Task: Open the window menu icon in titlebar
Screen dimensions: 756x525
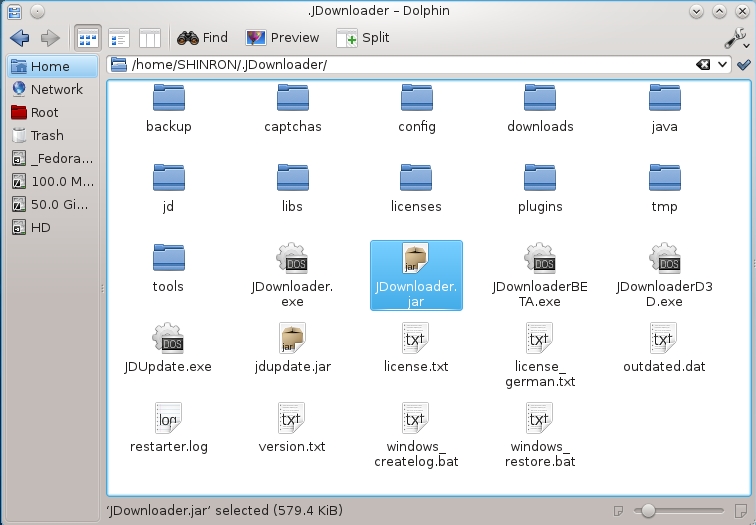Action: 14,11
